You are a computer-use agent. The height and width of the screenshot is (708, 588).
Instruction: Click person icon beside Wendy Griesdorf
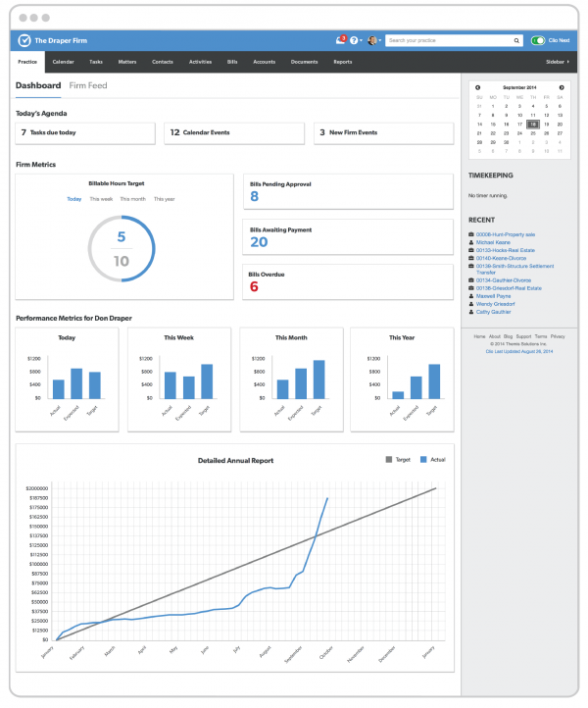(471, 304)
